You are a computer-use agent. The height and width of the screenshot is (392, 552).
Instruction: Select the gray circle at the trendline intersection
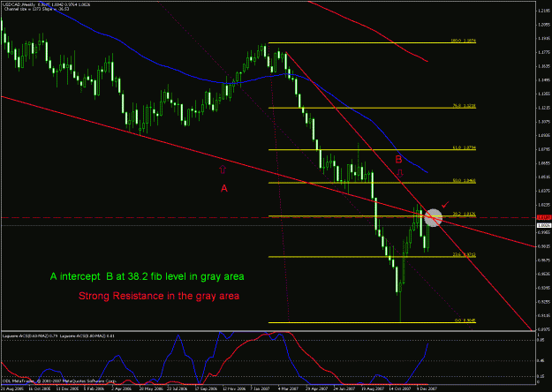click(x=433, y=218)
